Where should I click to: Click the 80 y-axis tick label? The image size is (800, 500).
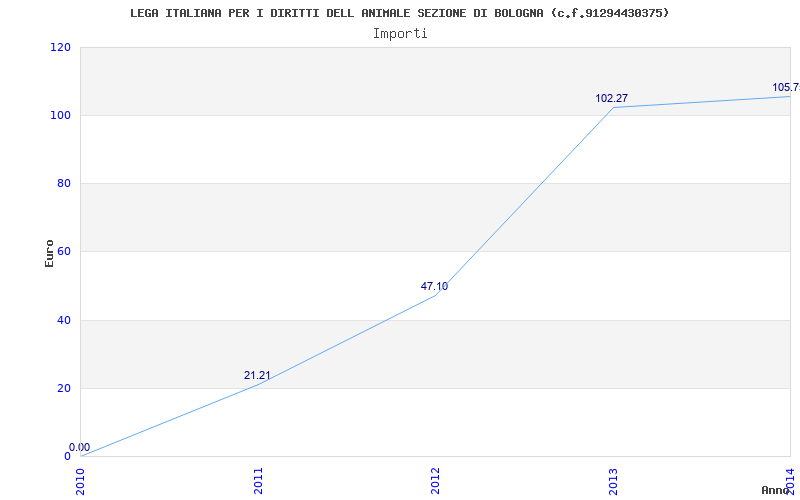[x=64, y=183]
